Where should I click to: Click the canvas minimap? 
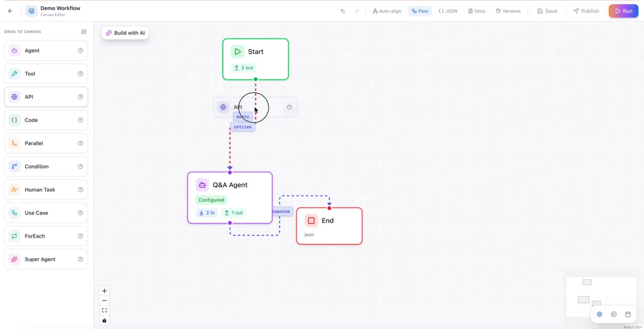click(x=601, y=297)
